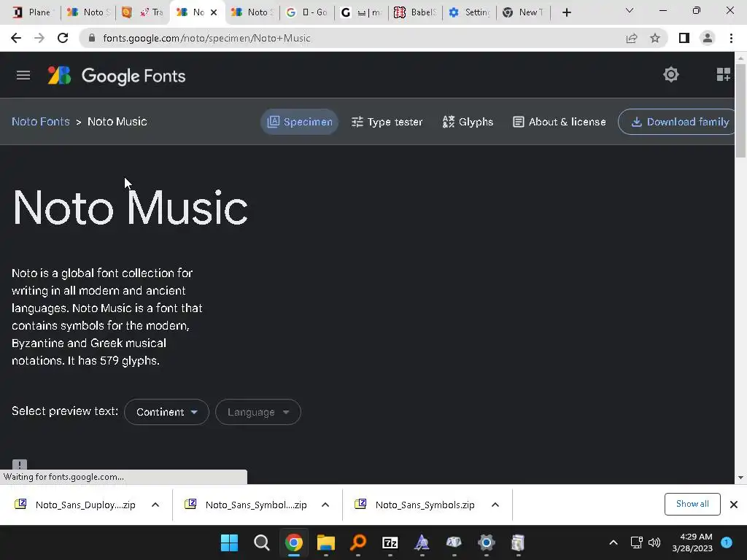
Task: Open the network tray icon
Action: (x=636, y=542)
